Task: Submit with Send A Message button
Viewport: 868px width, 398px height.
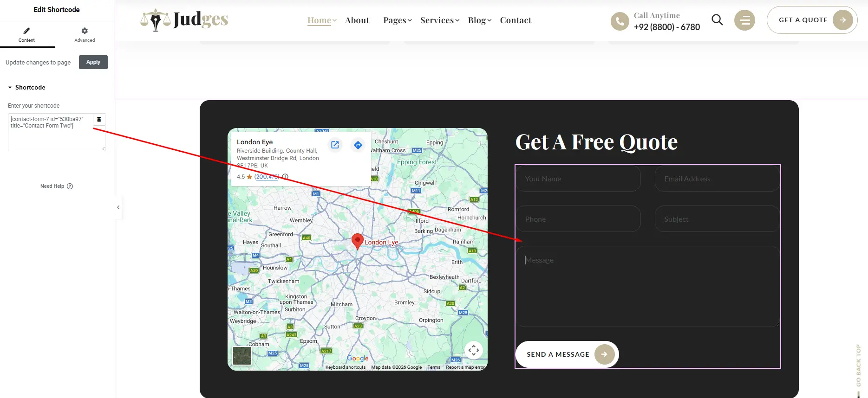Action: tap(567, 354)
